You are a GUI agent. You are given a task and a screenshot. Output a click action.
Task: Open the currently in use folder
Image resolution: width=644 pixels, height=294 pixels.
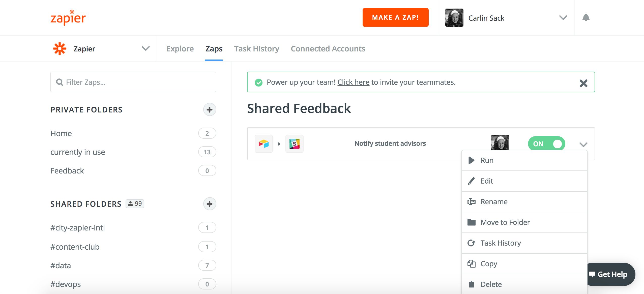78,152
